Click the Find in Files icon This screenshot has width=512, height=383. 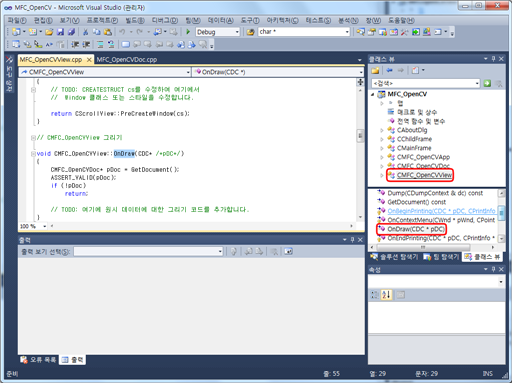tap(250, 32)
